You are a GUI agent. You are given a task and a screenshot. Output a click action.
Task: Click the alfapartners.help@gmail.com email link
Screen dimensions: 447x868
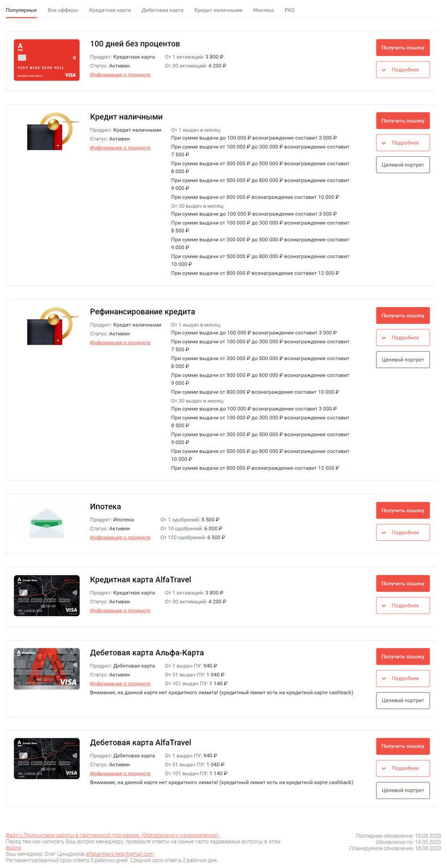click(x=119, y=854)
